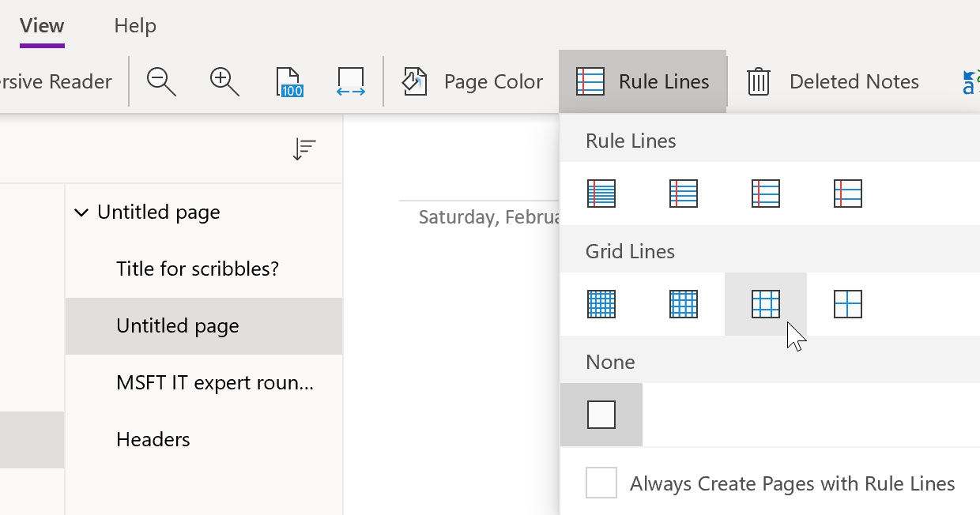The width and height of the screenshot is (980, 515).
Task: Select the narrowest rule lines style
Action: 601,194
